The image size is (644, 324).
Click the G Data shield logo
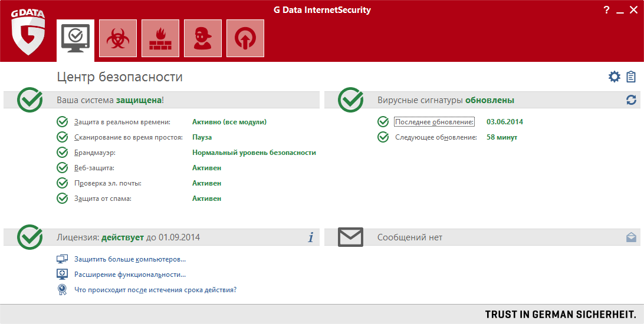click(28, 35)
